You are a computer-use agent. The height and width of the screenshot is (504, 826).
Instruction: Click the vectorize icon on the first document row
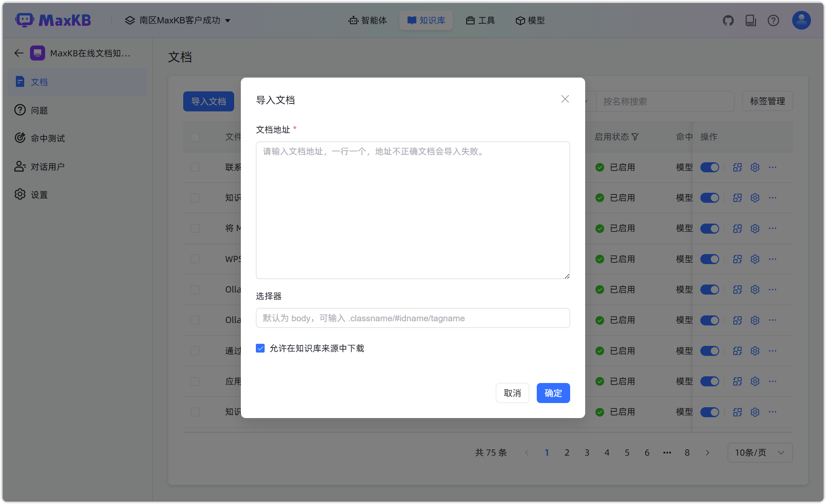coord(737,167)
